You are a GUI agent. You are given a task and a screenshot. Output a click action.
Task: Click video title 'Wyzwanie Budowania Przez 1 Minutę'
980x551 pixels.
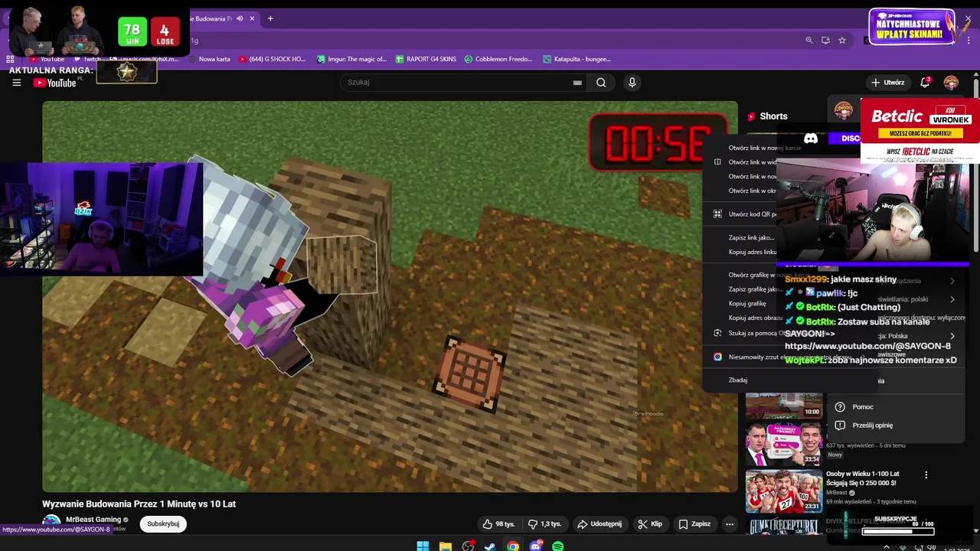[x=139, y=504]
